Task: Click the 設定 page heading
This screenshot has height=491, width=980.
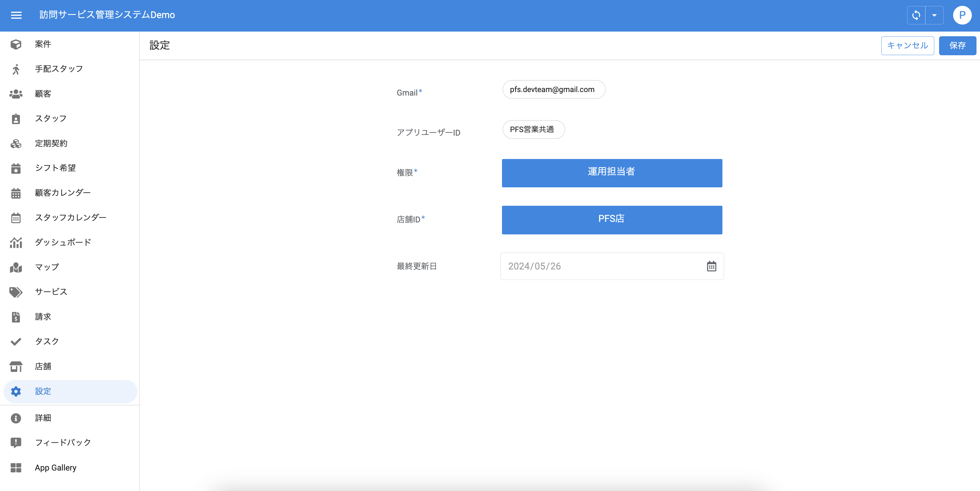Action: (x=159, y=45)
